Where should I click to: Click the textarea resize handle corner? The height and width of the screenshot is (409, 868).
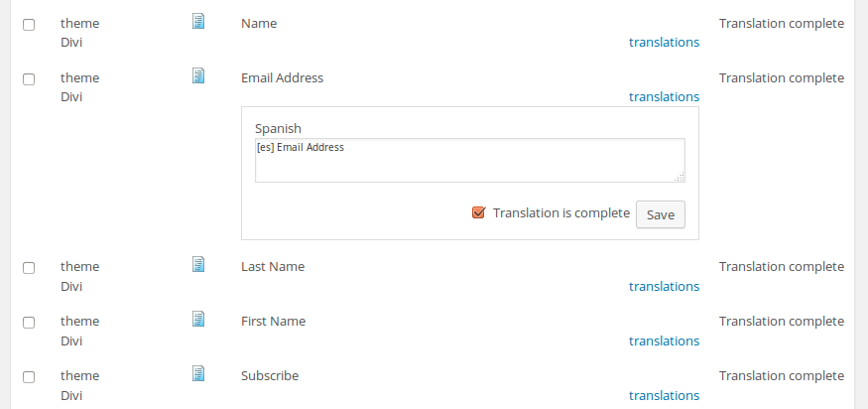click(681, 178)
